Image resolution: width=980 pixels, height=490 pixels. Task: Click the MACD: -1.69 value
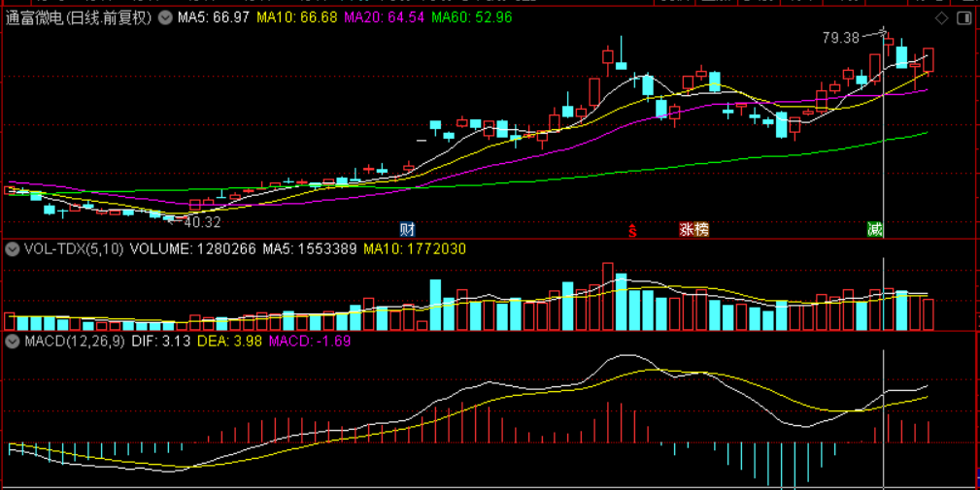click(x=310, y=342)
